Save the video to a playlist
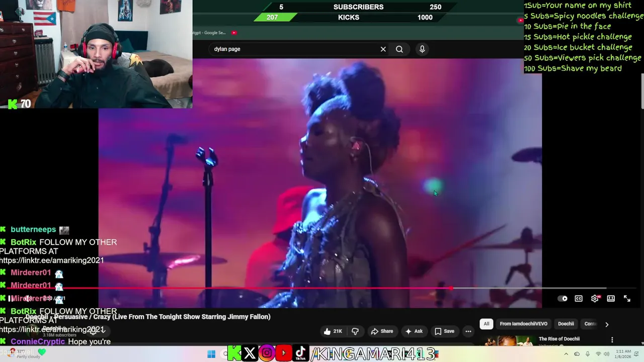 [444, 331]
